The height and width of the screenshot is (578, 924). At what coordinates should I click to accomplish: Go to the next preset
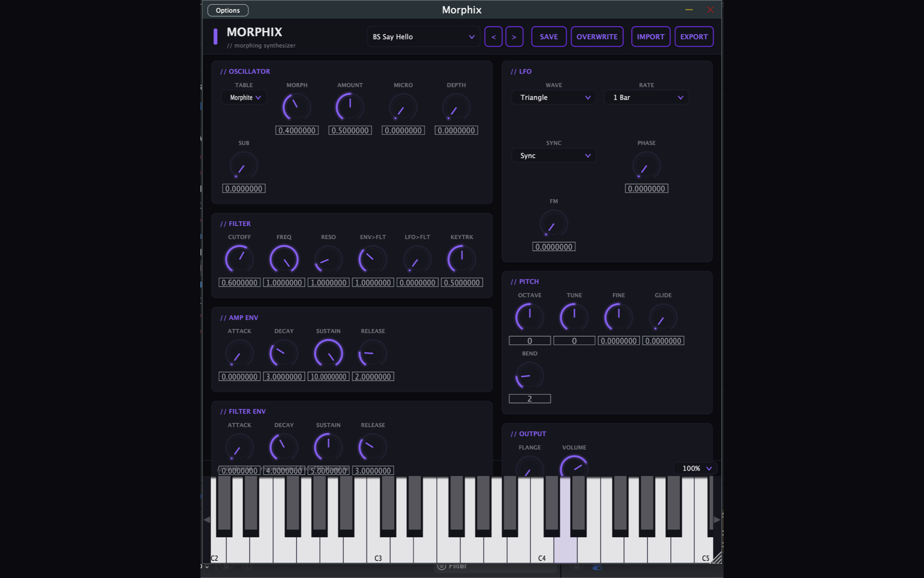coord(514,37)
